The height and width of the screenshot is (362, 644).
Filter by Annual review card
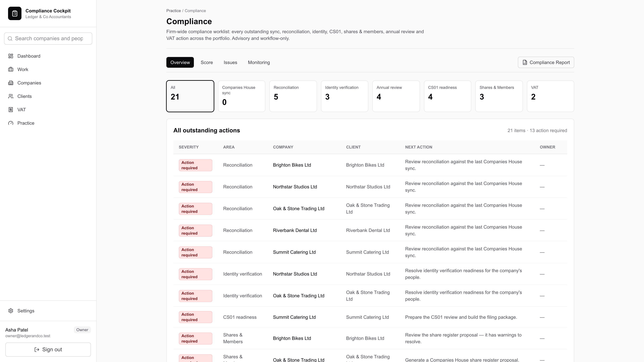(x=396, y=96)
